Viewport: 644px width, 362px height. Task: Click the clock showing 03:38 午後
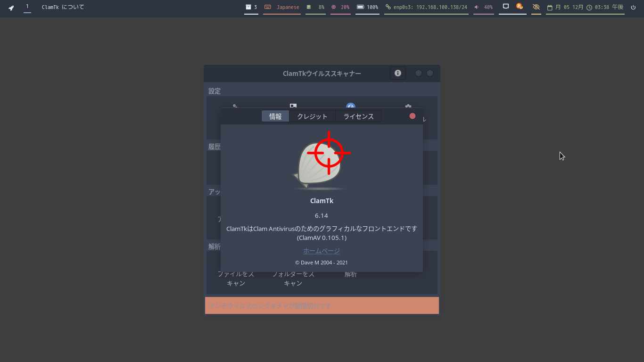tap(605, 7)
